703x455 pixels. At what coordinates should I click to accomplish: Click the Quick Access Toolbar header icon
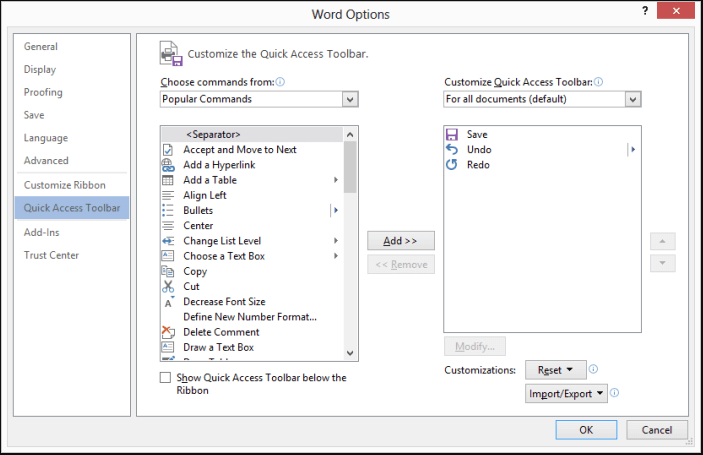tap(171, 53)
